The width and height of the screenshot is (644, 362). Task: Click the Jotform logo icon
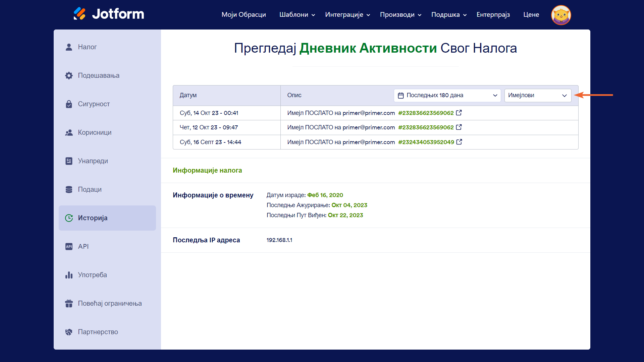[x=79, y=14]
